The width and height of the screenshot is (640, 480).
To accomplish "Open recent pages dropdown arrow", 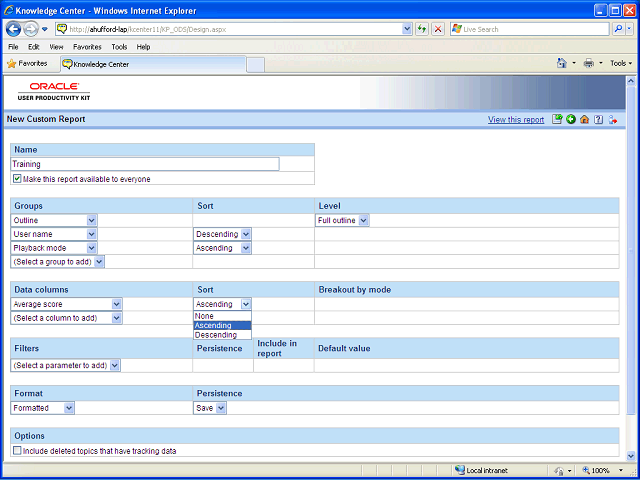I will tap(45, 29).
